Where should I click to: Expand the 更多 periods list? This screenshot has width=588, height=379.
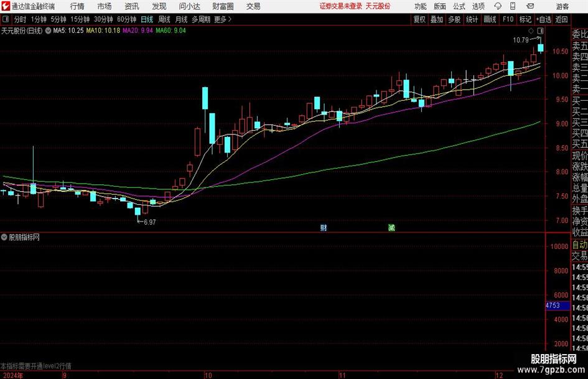(x=223, y=19)
